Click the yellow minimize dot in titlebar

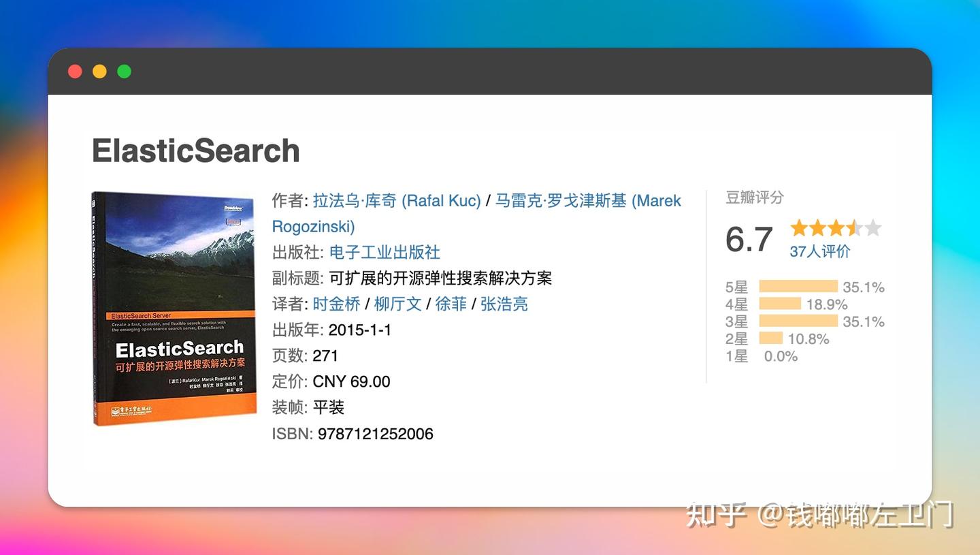click(x=123, y=71)
